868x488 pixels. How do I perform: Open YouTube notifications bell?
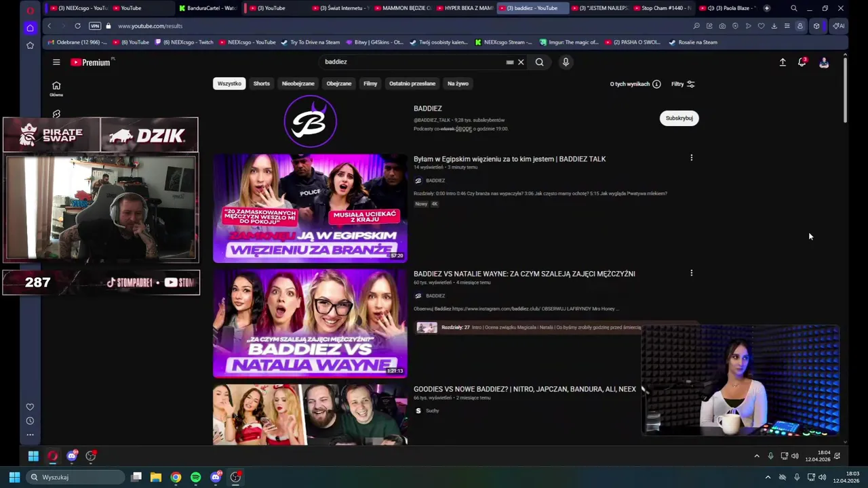pyautogui.click(x=802, y=62)
